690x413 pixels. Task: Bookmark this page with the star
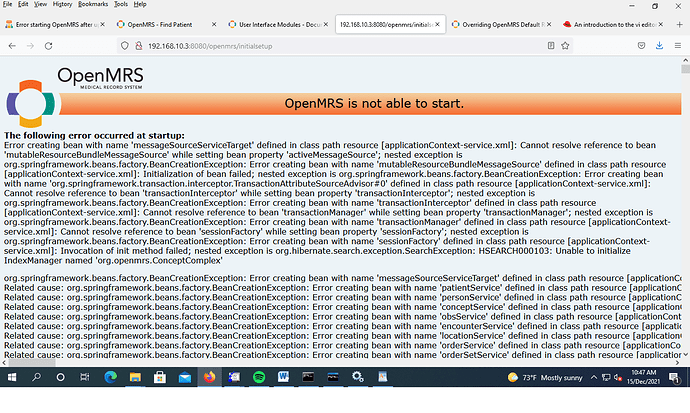565,45
